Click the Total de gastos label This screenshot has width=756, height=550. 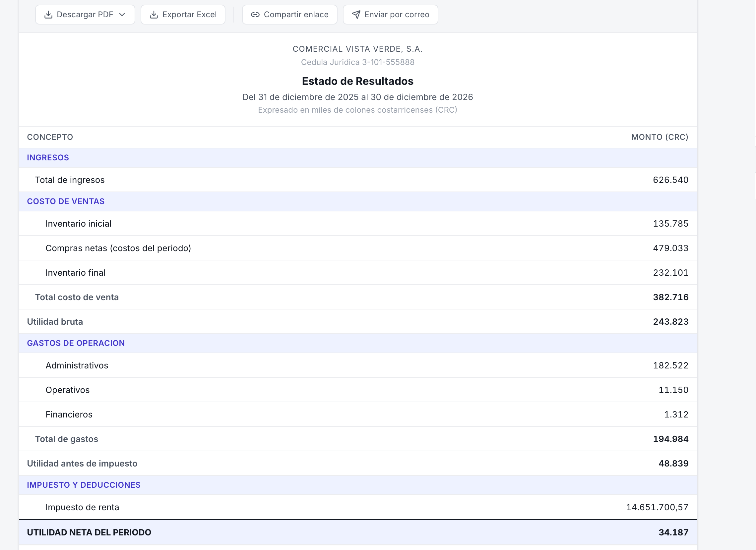click(67, 439)
